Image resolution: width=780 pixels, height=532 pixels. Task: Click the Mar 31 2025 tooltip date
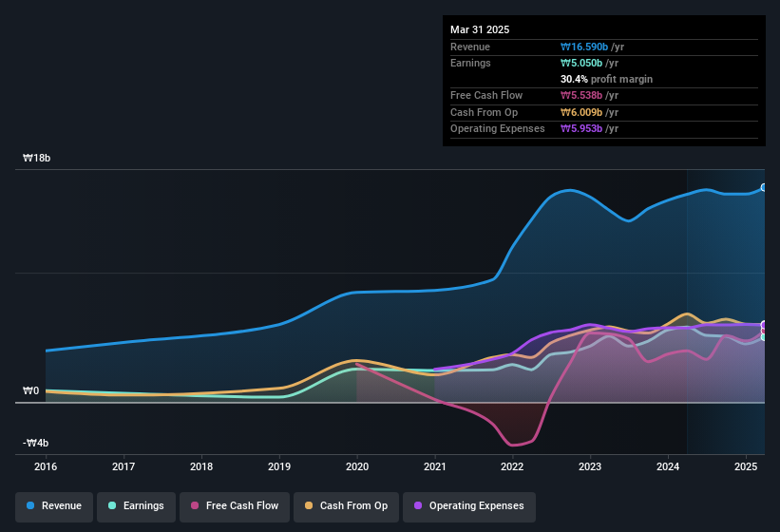click(480, 29)
